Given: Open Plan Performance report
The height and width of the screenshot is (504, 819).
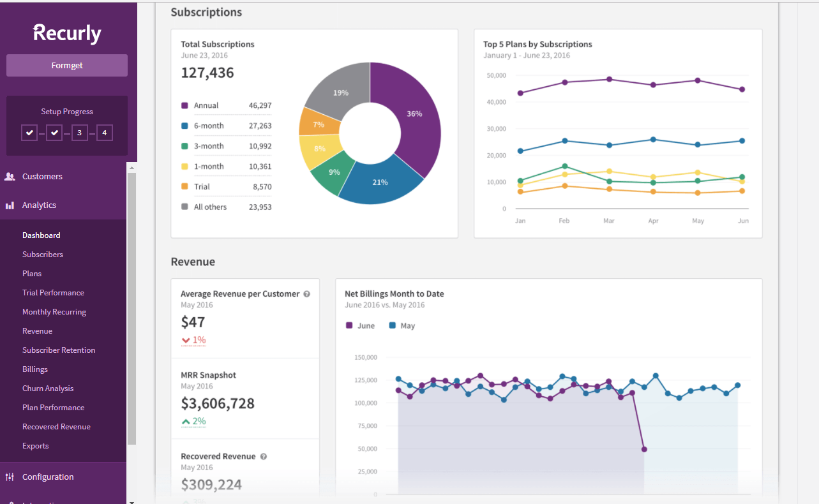Looking at the screenshot, I should (53, 408).
